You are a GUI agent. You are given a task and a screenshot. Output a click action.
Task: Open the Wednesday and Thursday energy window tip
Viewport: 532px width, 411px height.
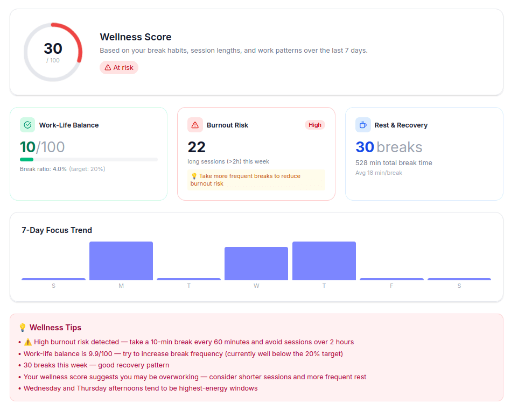click(x=140, y=388)
